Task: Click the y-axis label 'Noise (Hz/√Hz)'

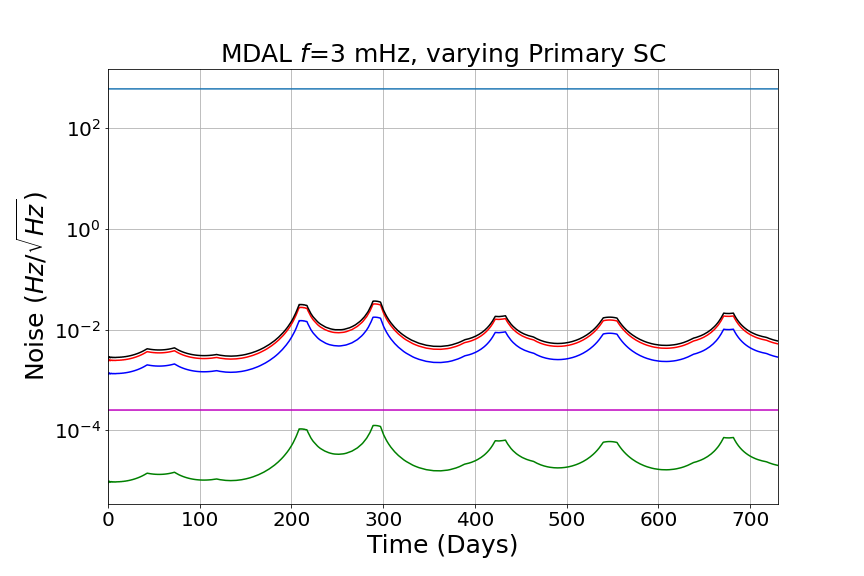Action: 34,286
